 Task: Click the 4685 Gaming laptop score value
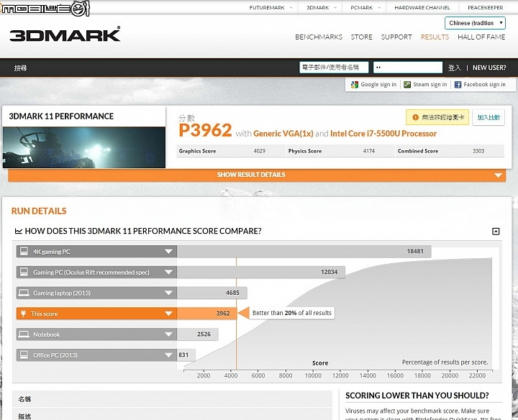click(x=232, y=293)
